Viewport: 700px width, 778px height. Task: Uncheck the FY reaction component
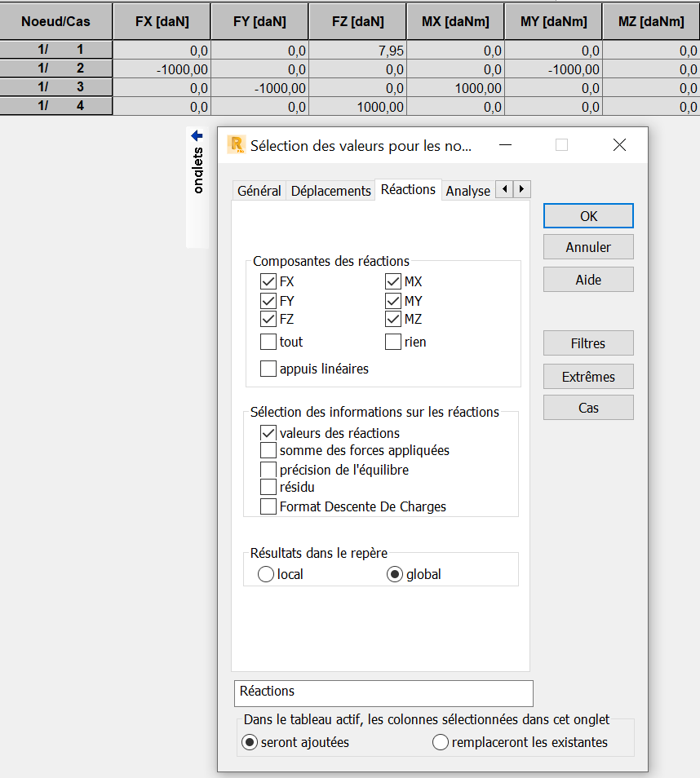coord(268,301)
